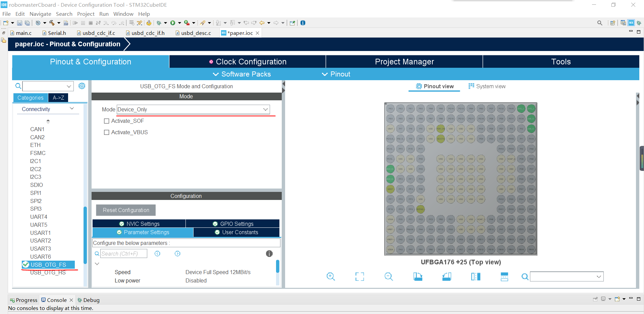Enable the Activate_VBUS checkbox

click(107, 133)
